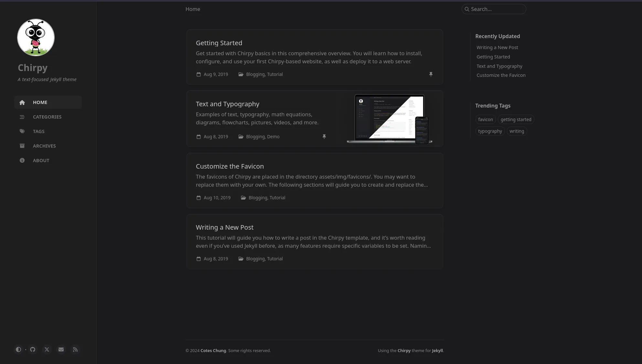
Task: Open the GitHub profile icon
Action: [x=33, y=349]
